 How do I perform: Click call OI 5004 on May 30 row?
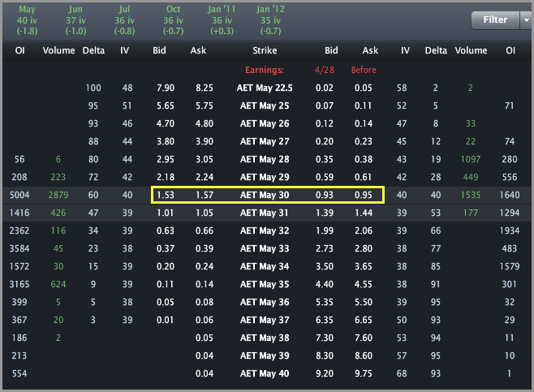click(x=19, y=195)
